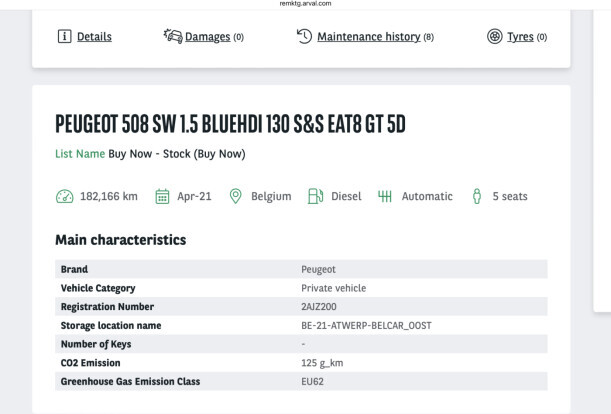Click the Storage location name label
611x414 pixels.
point(111,326)
